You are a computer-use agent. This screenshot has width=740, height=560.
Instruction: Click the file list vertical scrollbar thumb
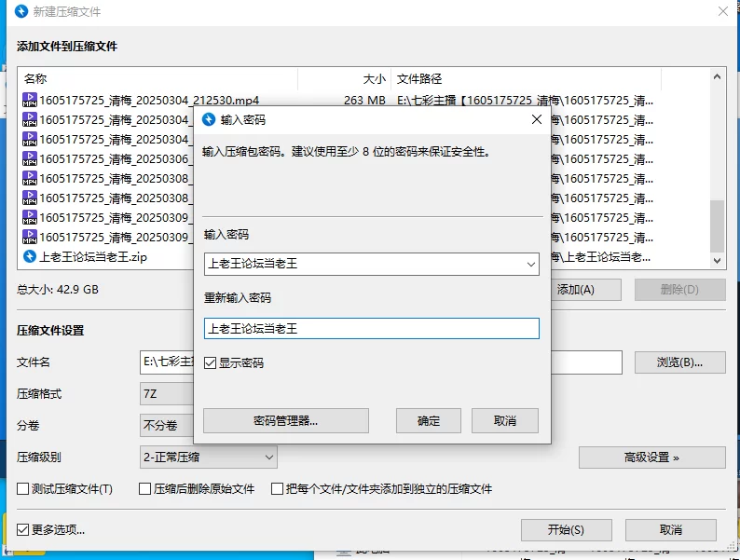pos(717,226)
